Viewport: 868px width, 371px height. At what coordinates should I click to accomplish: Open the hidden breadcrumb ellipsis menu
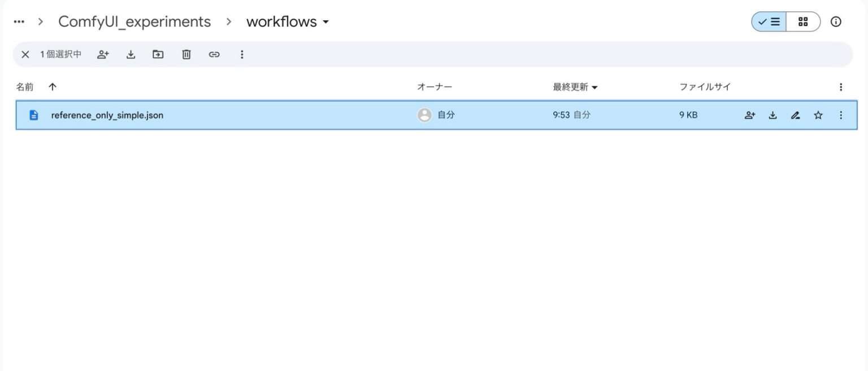[x=19, y=21]
